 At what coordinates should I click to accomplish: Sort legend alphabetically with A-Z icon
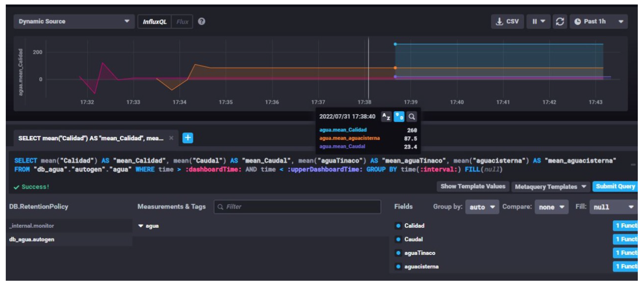coord(386,116)
